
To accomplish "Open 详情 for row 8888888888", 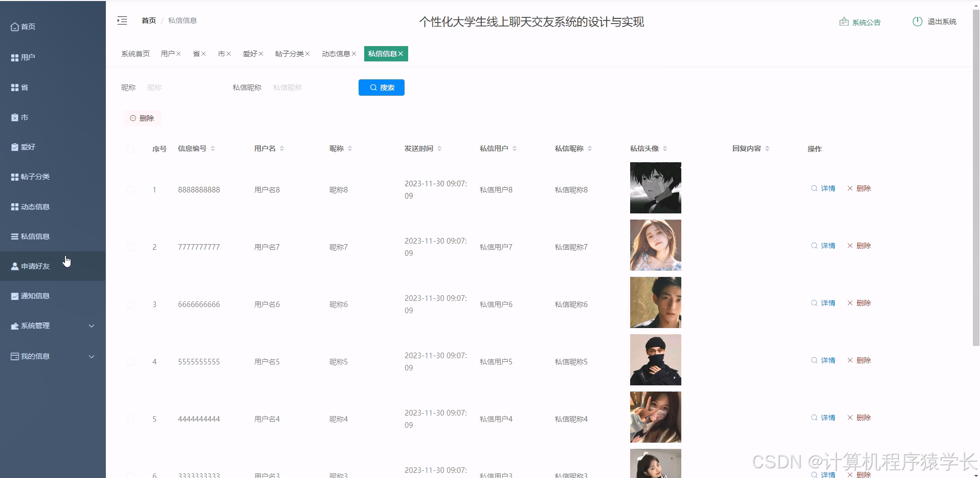I will tap(823, 188).
